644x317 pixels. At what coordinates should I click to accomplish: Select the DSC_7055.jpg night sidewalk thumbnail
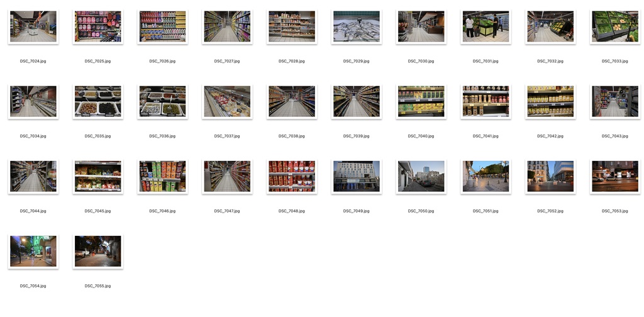(97, 252)
